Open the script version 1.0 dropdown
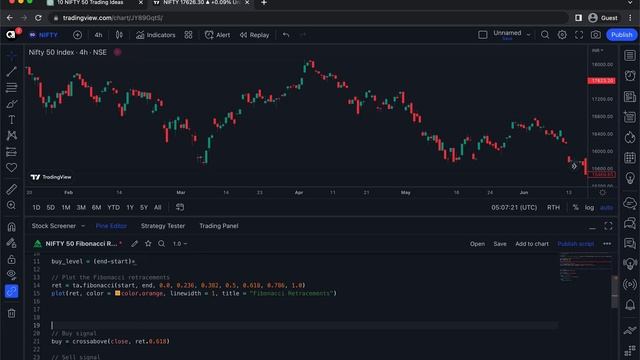Screen dimensions: 640x360 click(180, 244)
